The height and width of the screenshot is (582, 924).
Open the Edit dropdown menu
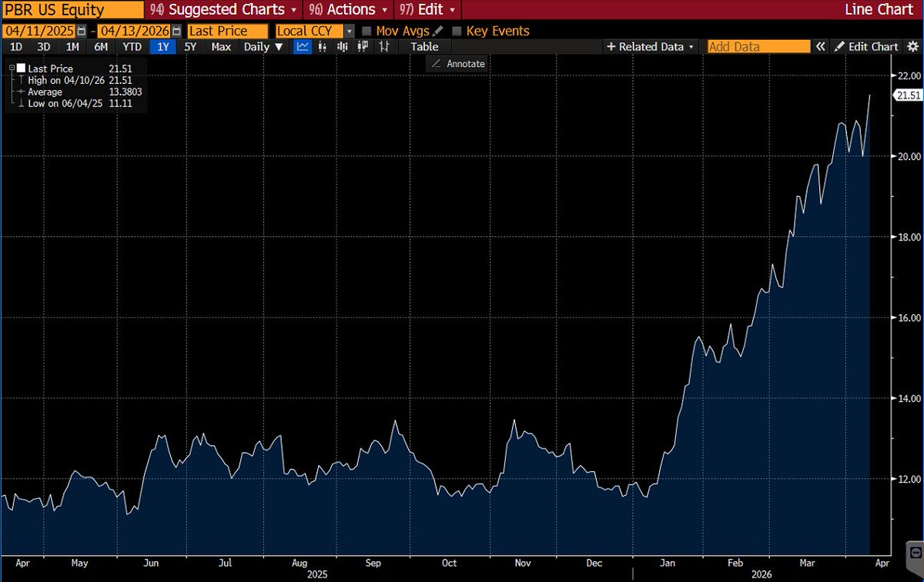tap(428, 10)
